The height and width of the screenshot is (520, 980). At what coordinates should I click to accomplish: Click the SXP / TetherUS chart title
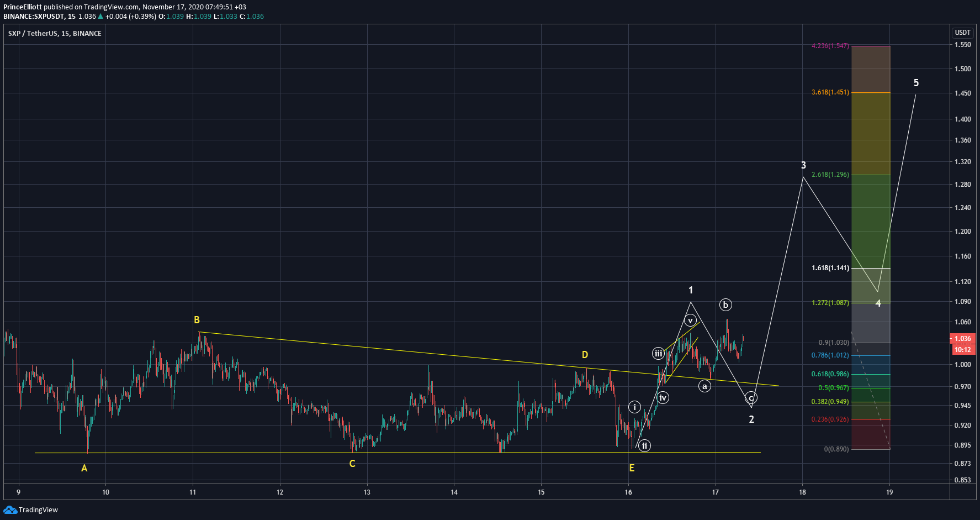[55, 34]
